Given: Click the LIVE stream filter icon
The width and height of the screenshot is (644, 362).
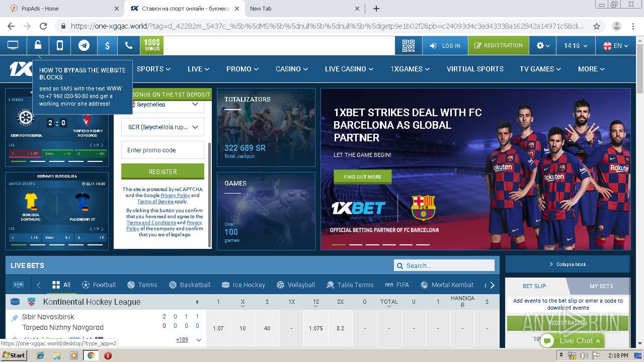Looking at the screenshot, I should (18, 285).
